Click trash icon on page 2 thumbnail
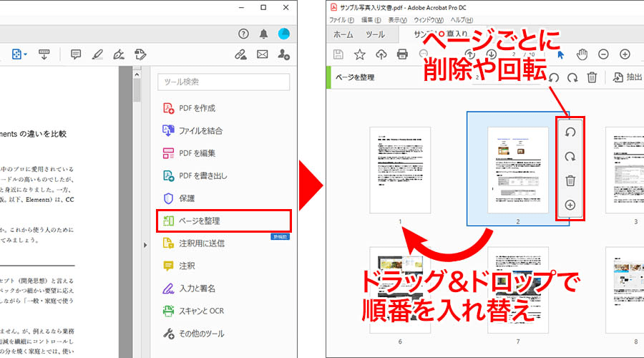644x358 pixels. click(570, 180)
